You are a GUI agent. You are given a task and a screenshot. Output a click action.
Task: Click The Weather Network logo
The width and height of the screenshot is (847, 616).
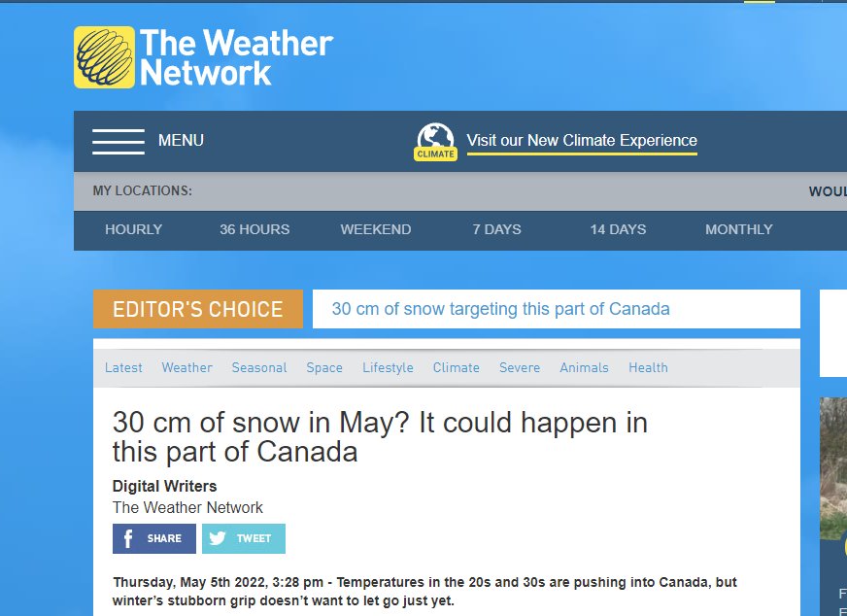click(x=204, y=57)
